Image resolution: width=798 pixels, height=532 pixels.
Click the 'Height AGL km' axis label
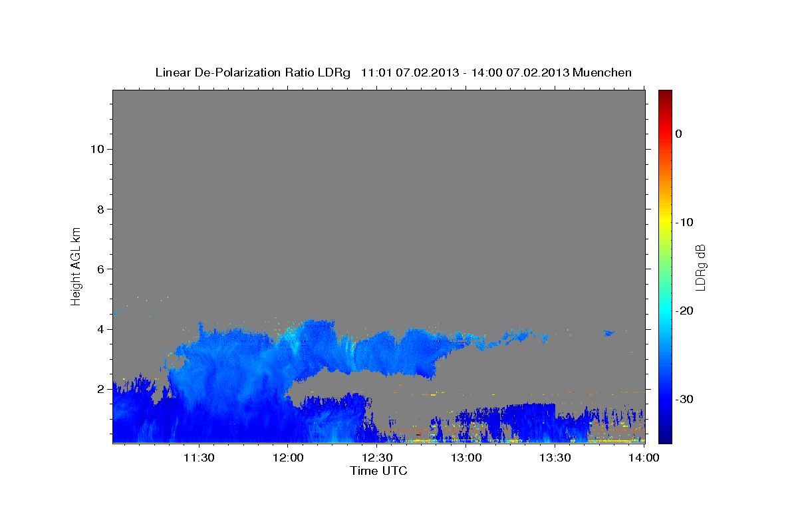[x=76, y=266]
